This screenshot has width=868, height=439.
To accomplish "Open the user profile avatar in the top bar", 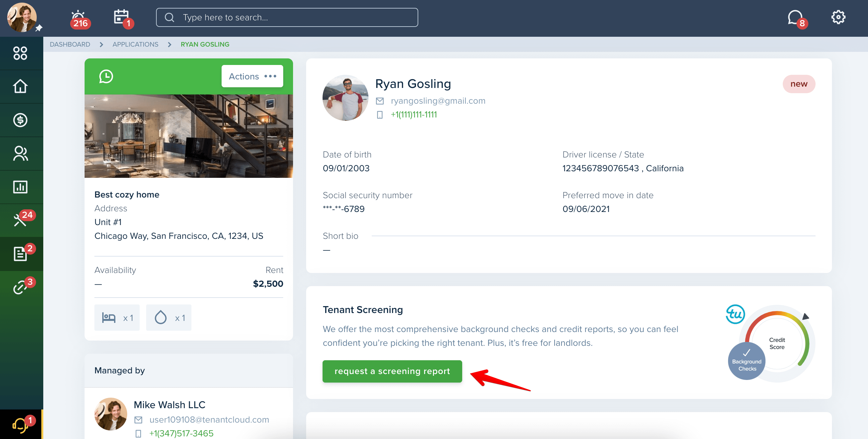I will click(x=22, y=17).
